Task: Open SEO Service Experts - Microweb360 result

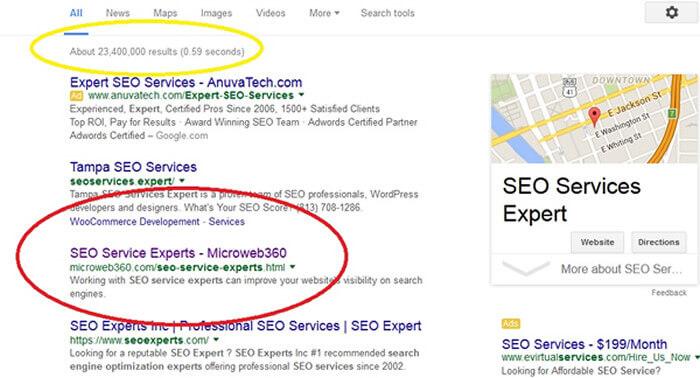Action: 178,253
